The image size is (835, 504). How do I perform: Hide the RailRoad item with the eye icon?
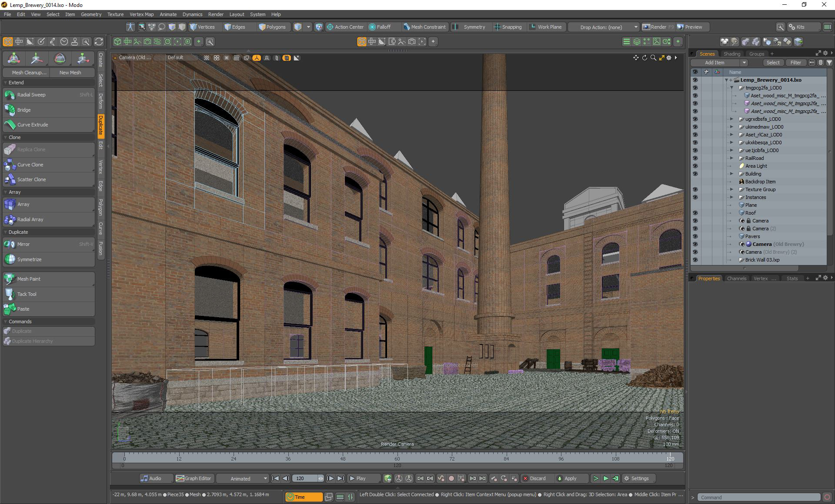pos(695,158)
